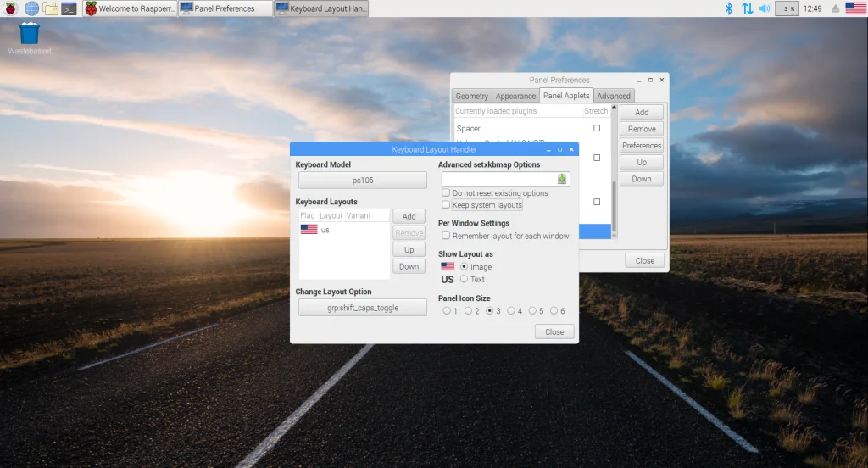Click Close button in Panel Preferences
Screen dimensions: 868x468
click(645, 260)
